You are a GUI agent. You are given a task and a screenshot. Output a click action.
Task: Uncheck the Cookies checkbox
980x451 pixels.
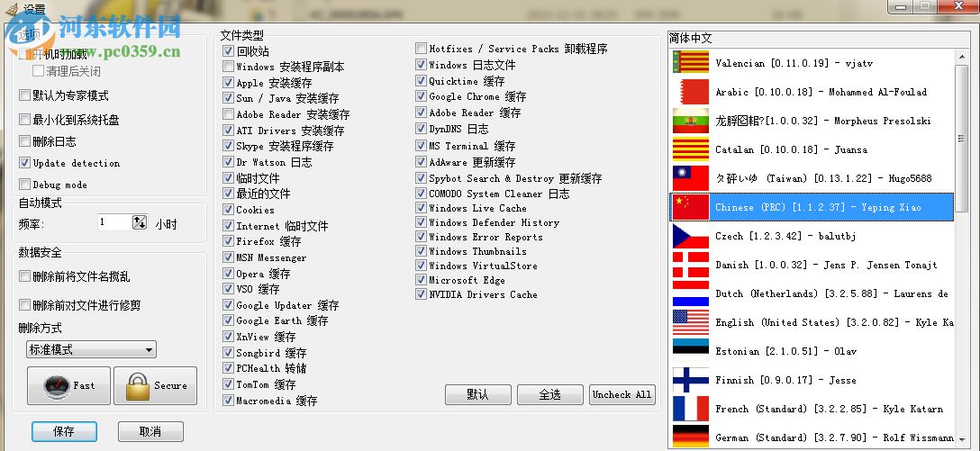(228, 210)
